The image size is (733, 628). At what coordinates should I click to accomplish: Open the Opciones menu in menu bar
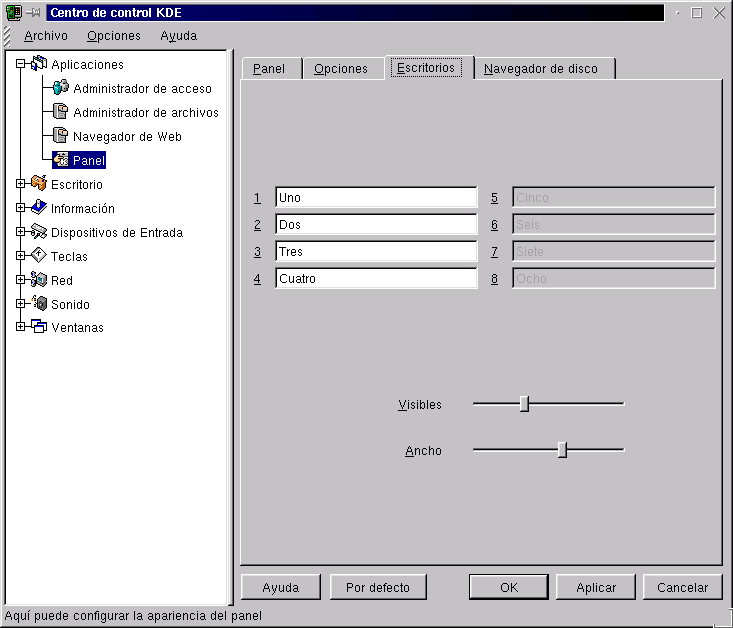114,36
